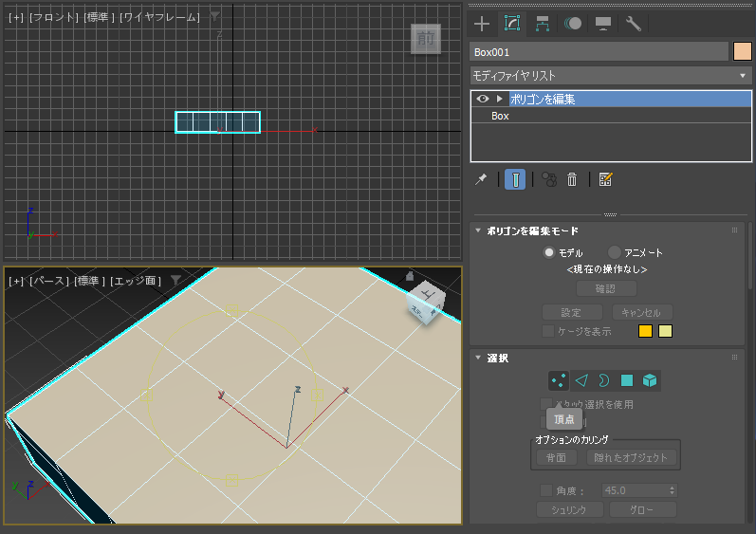The height and width of the screenshot is (534, 756).
Task: Toggle the eye icon for ポリゴンを編集 modifier
Action: [x=483, y=99]
